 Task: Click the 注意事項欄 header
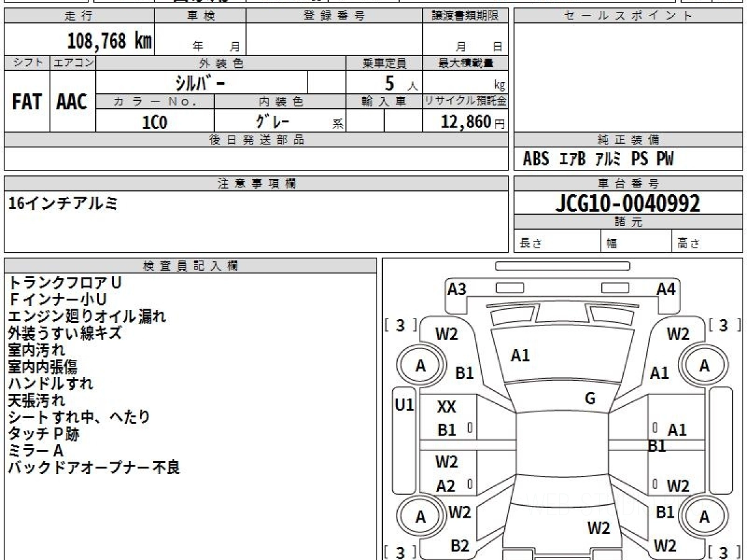pos(256,184)
